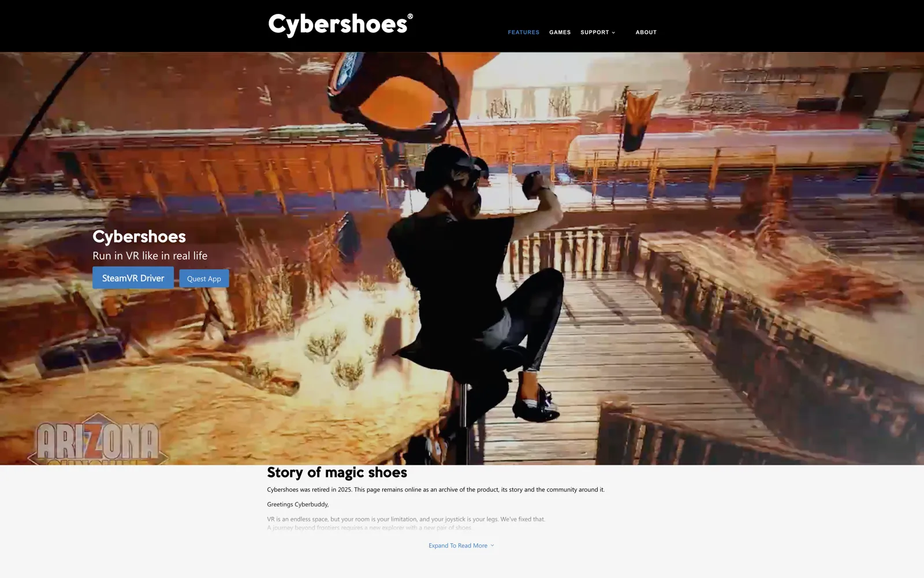
Task: Open the Quest App button
Action: 204,279
